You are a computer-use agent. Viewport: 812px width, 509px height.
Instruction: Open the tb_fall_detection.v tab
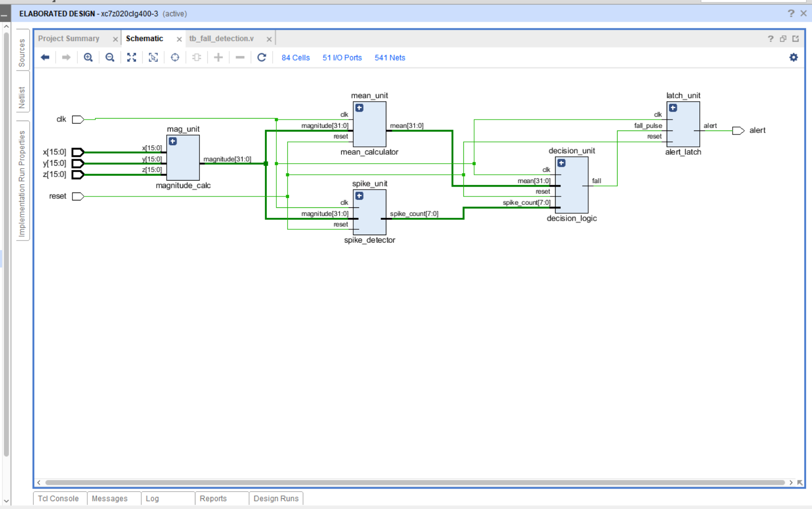pos(221,39)
